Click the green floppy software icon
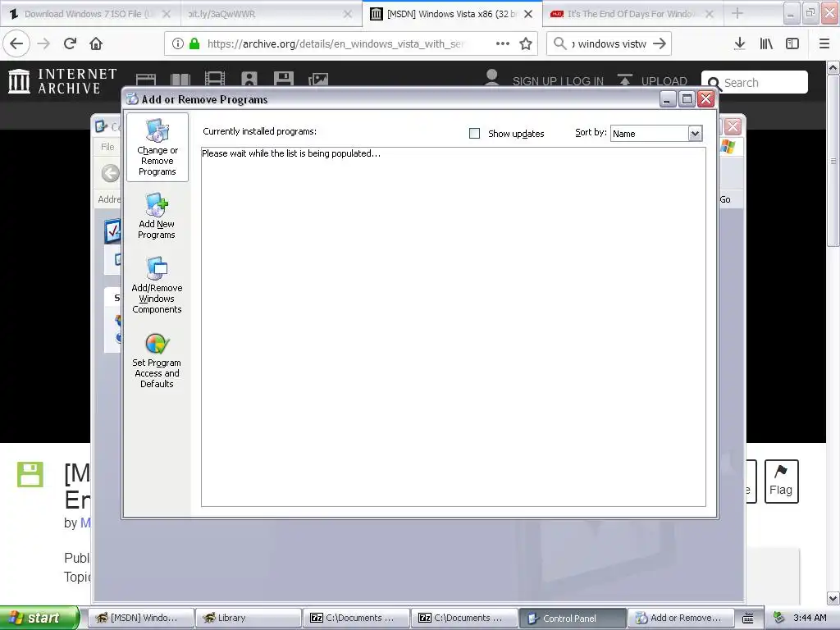The height and width of the screenshot is (630, 840). [x=30, y=474]
